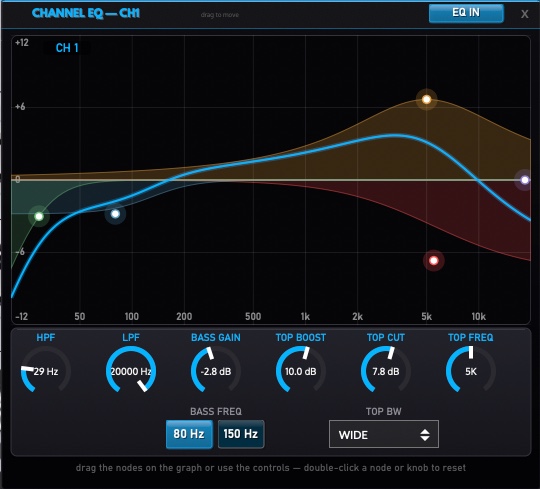Click the 200 frequency axis label
This screenshot has width=540, height=489.
point(184,316)
